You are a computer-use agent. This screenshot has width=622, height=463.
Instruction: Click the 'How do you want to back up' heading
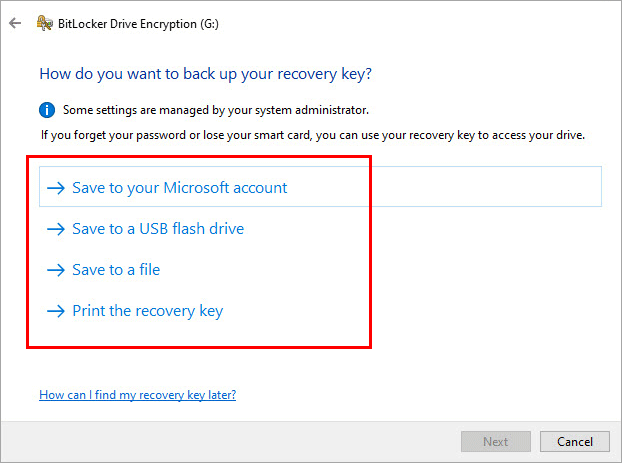click(x=205, y=74)
